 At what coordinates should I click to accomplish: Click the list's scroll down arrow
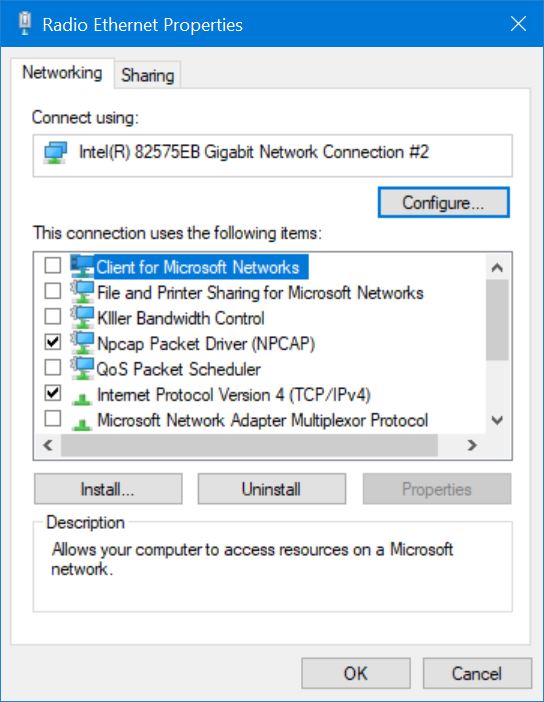tap(497, 420)
